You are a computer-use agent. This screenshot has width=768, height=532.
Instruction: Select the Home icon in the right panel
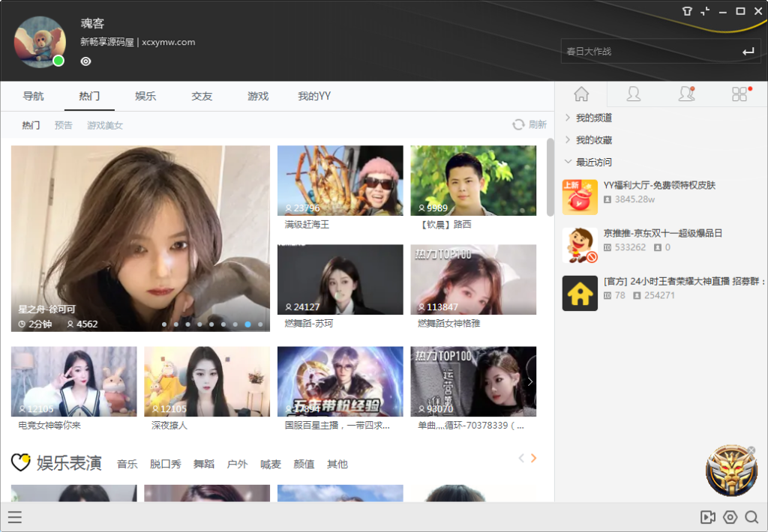click(580, 94)
